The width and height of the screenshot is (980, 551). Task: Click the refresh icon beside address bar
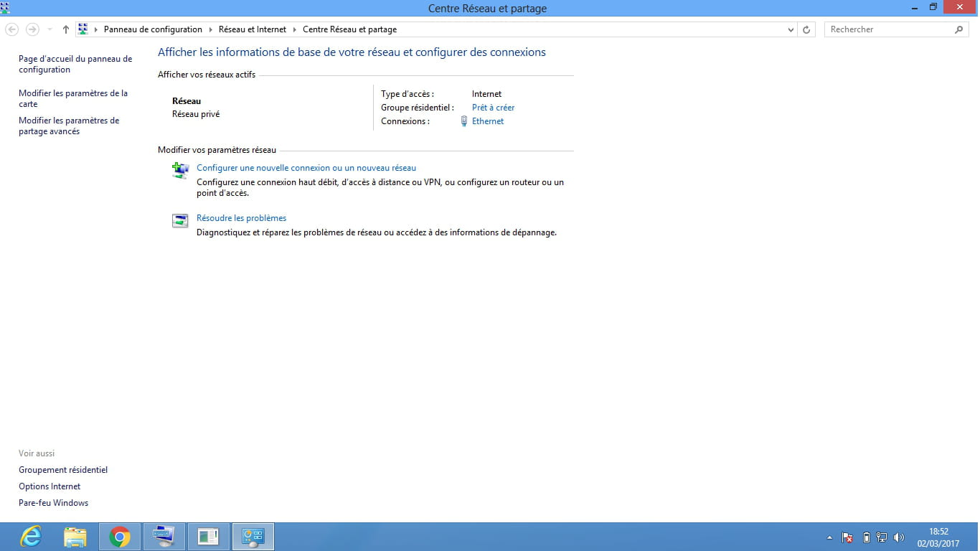click(806, 29)
